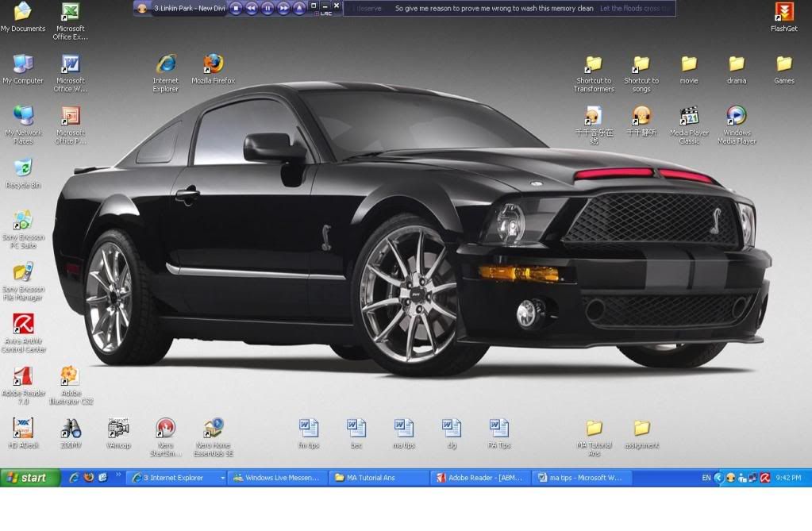
Task: Stop playback in the mini player
Action: click(x=236, y=7)
